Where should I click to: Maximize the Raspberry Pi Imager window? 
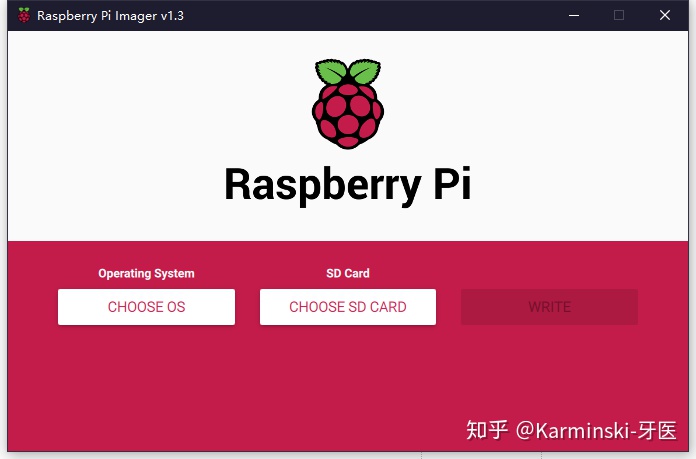click(619, 16)
